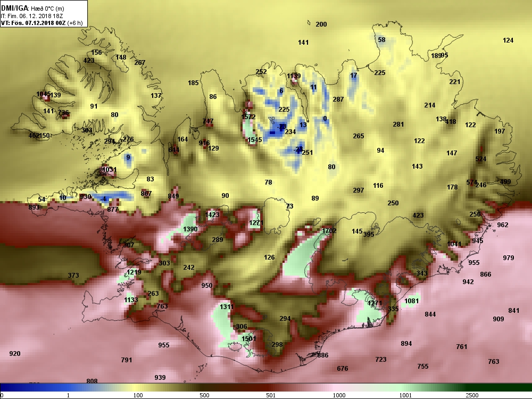Click the map value '867'

146,194
